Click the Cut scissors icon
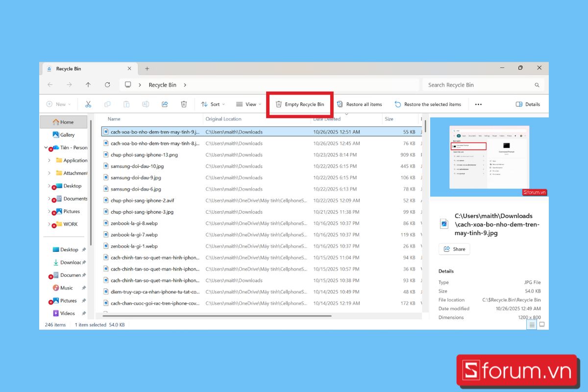Screen dimensions: 588x392 88,104
